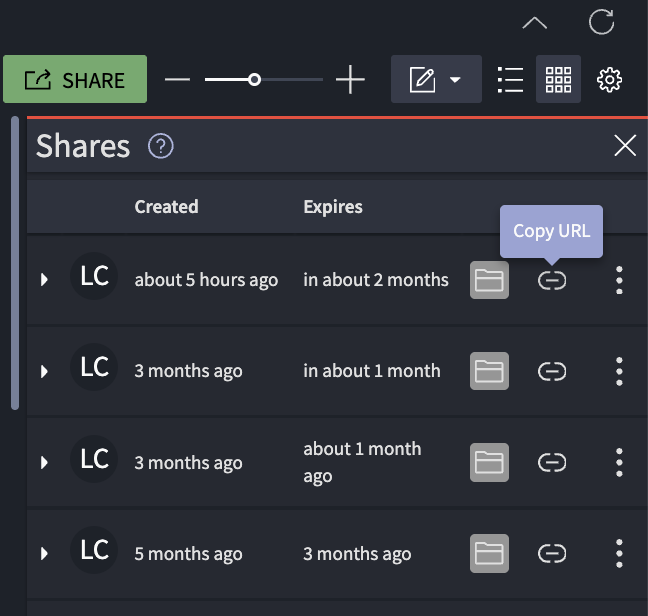Viewport: 648px width, 616px height.
Task: Close the Shares panel
Action: pos(625,146)
